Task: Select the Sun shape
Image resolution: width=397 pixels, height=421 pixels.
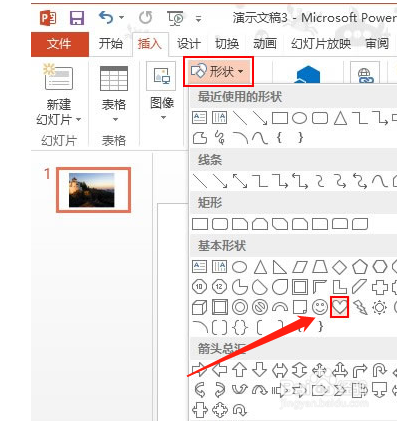Action: [379, 307]
